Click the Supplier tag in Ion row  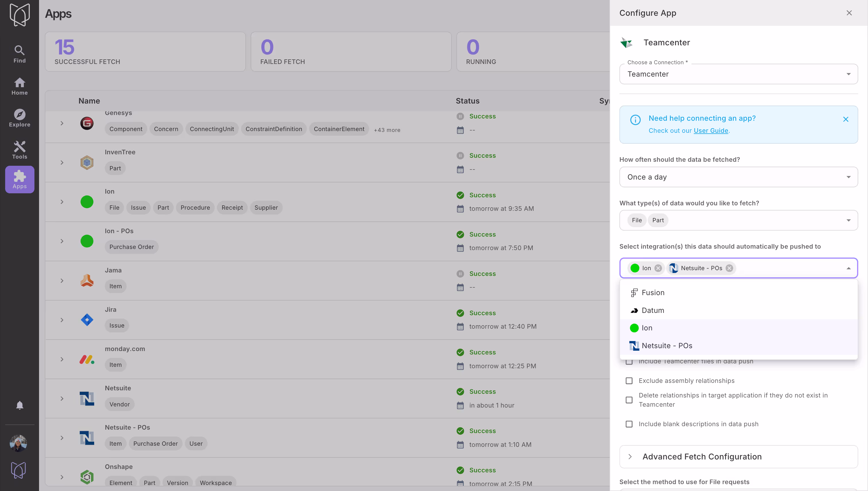tap(266, 208)
